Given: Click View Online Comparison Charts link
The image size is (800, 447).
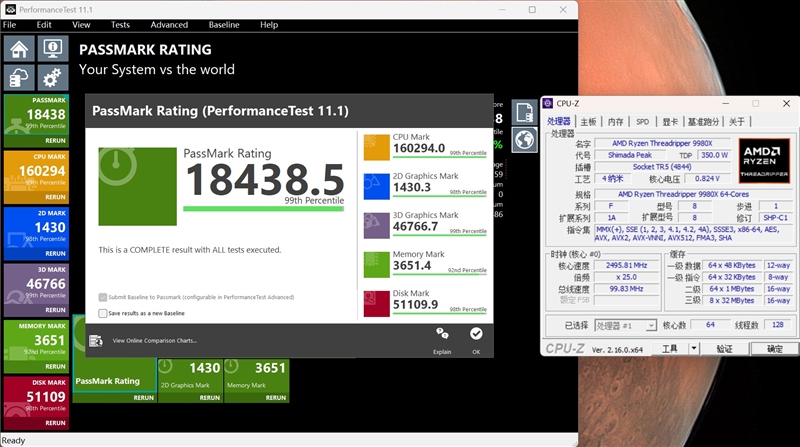Looking at the screenshot, I should click(155, 340).
